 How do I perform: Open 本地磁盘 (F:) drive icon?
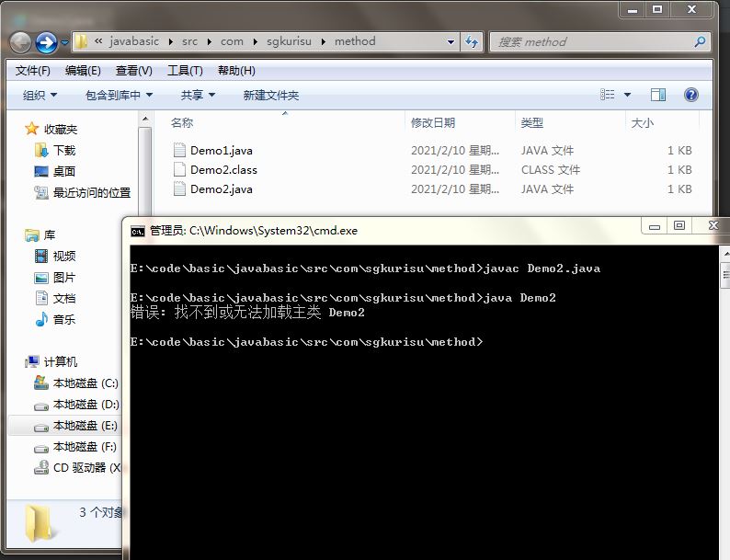[41, 448]
